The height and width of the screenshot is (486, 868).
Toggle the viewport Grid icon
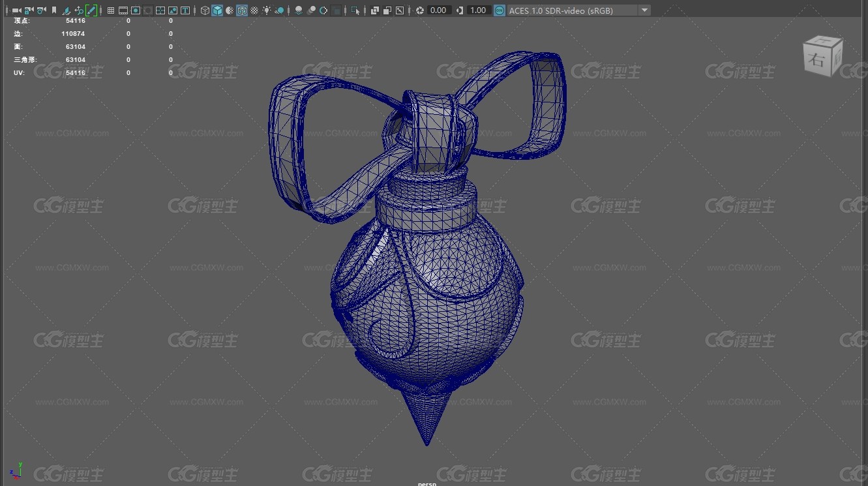(111, 10)
